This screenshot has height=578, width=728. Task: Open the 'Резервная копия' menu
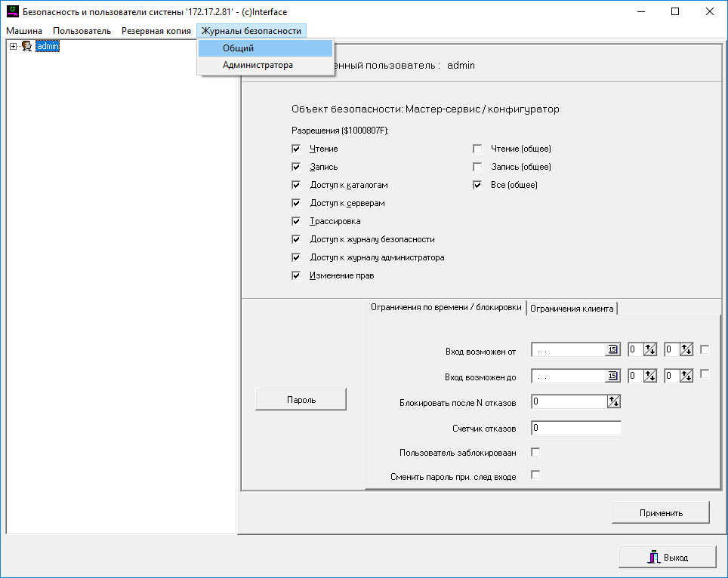(156, 31)
